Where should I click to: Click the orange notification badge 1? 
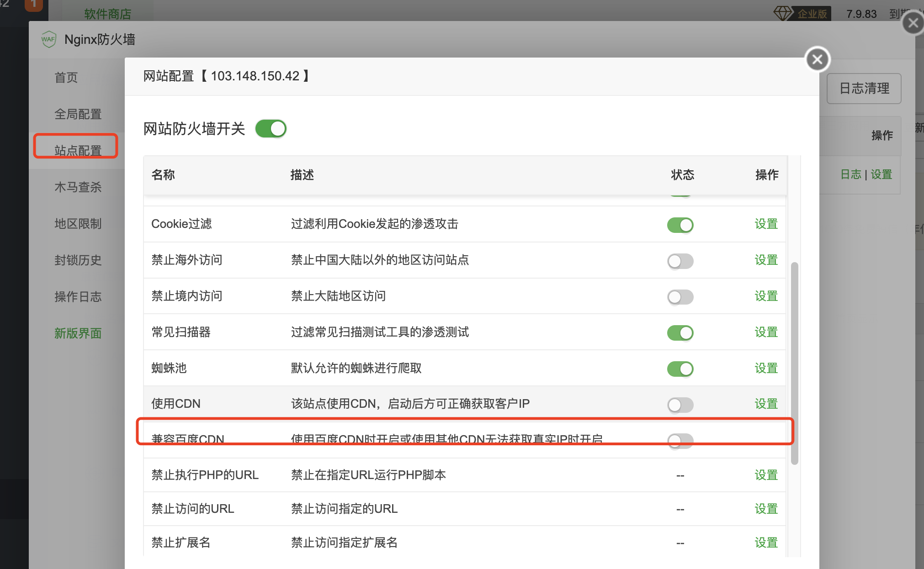(x=34, y=5)
